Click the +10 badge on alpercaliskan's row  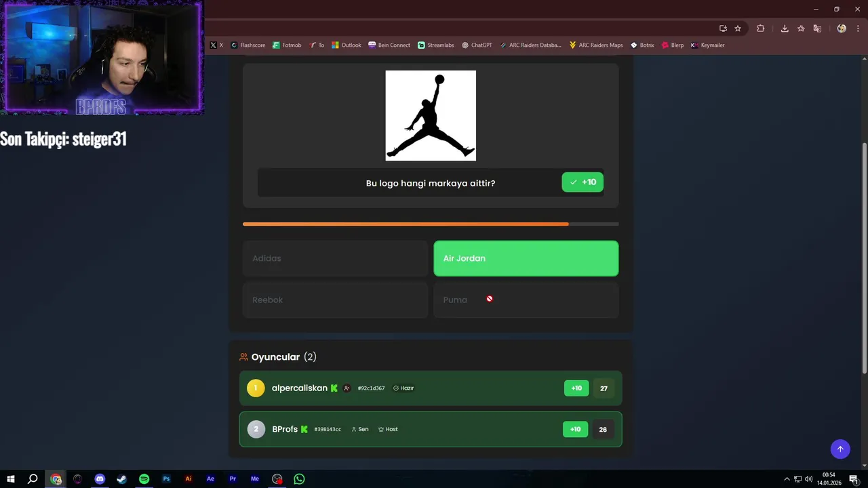[576, 388]
